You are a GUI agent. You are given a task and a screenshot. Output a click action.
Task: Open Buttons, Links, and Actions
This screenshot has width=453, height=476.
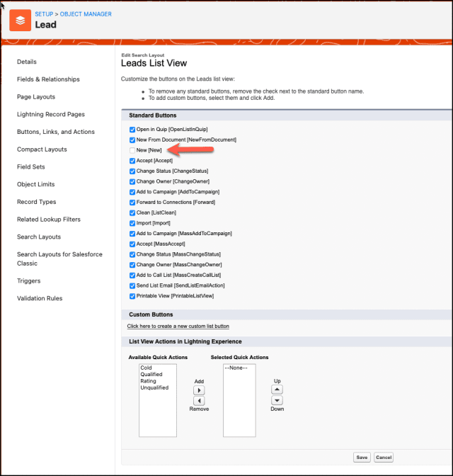pos(55,132)
